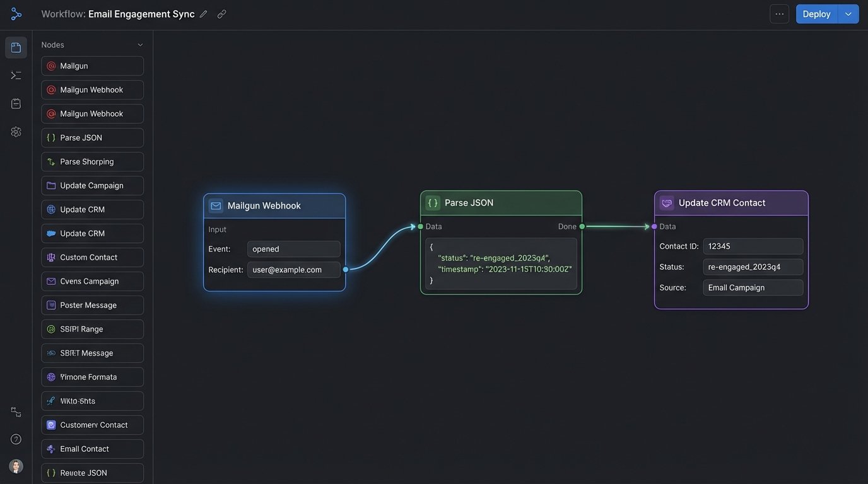868x484 pixels.
Task: Select Email Contact in the nodes list
Action: pyautogui.click(x=92, y=449)
